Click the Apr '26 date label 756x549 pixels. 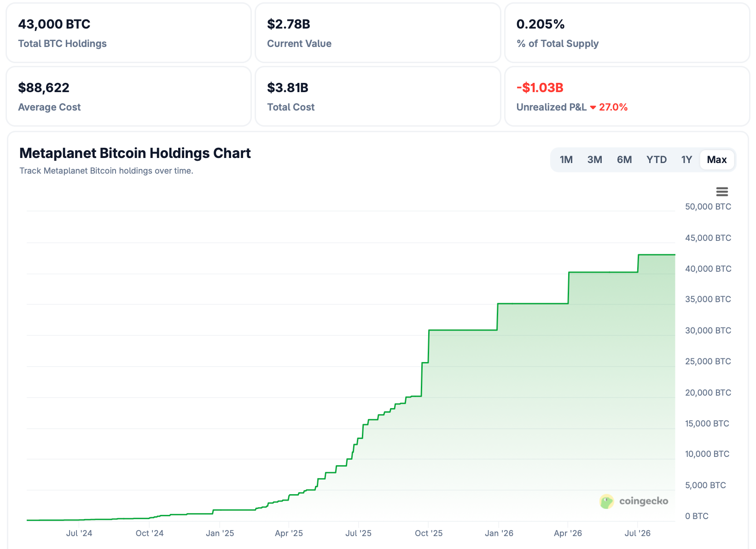(x=568, y=533)
